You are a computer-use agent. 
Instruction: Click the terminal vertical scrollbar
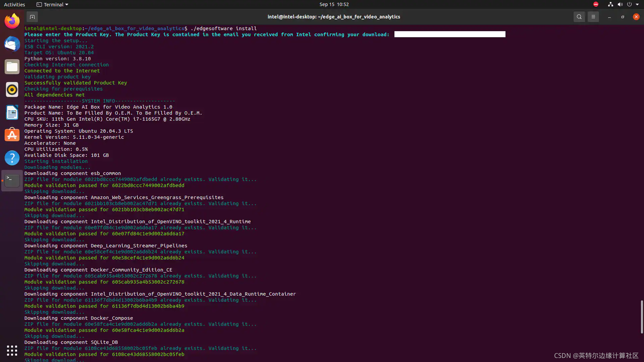click(x=641, y=317)
